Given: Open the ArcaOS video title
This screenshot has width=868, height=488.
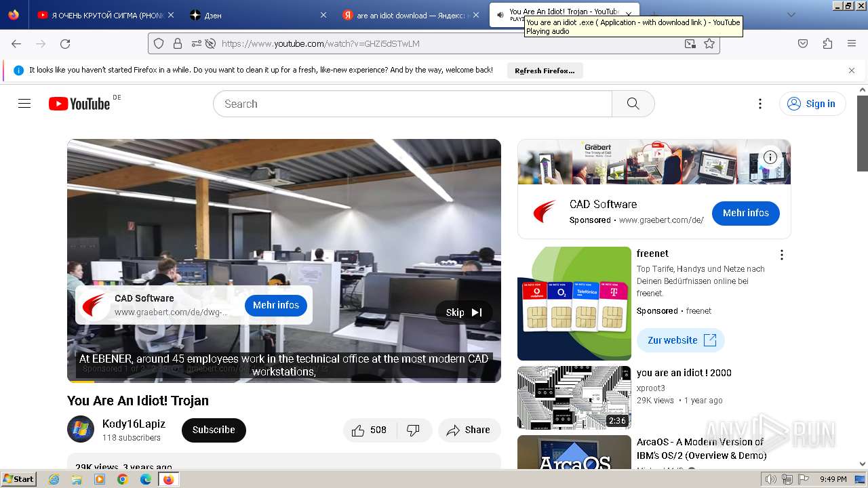Looking at the screenshot, I should tap(701, 449).
